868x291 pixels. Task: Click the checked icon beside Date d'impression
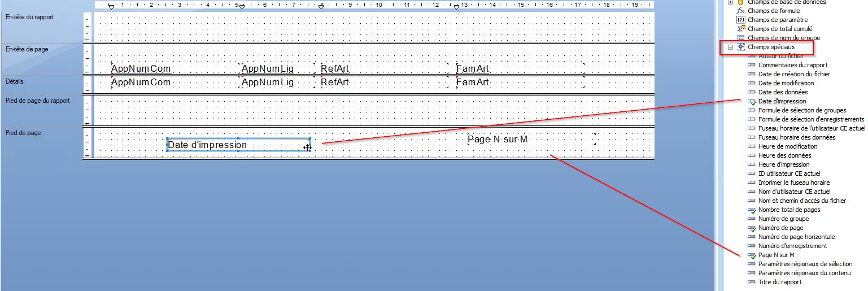click(751, 102)
